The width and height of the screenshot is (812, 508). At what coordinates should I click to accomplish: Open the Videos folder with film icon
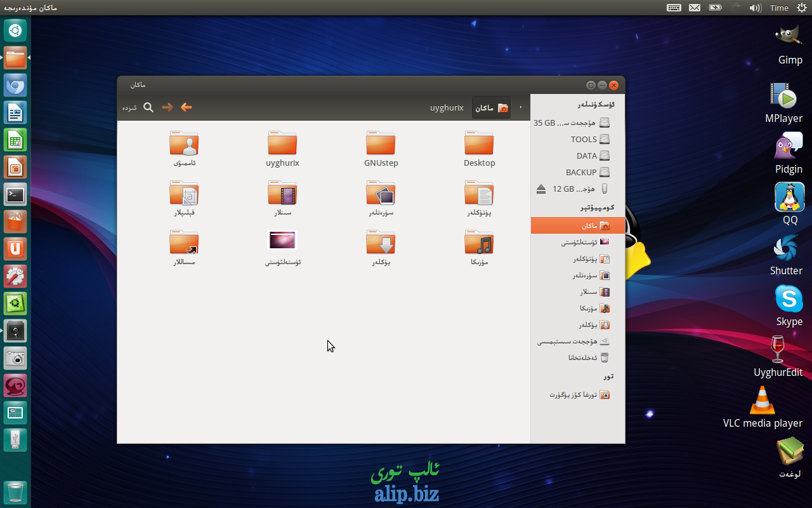(282, 199)
